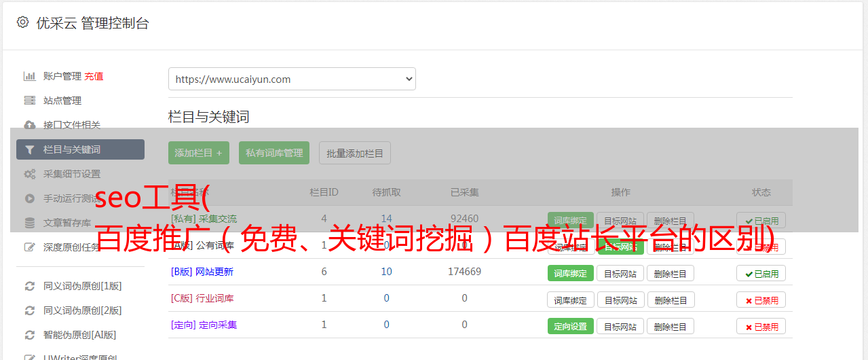Click 目标网站 in the 网站更新 row
Viewport: 868px width, 360px height.
click(x=621, y=274)
